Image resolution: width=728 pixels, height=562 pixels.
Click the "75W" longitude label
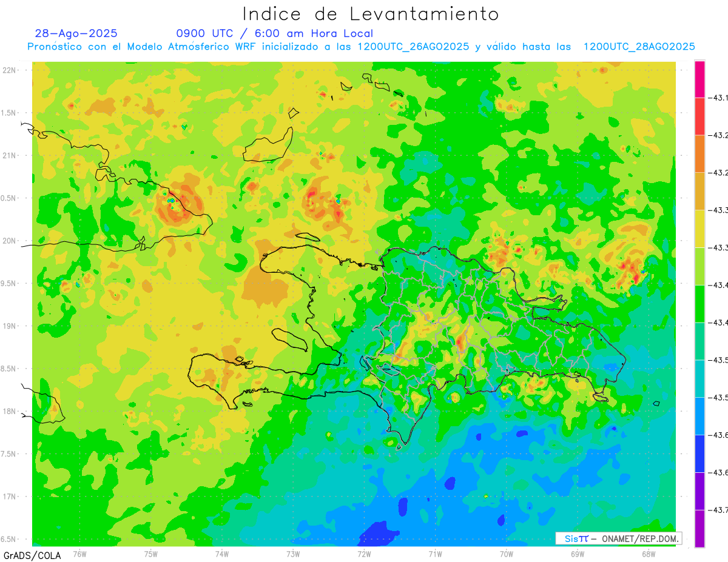click(x=151, y=554)
